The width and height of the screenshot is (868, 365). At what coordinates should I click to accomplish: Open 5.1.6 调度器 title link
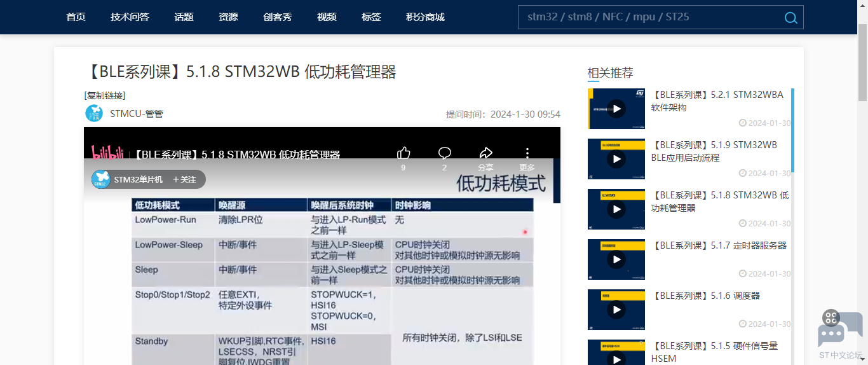coord(705,296)
